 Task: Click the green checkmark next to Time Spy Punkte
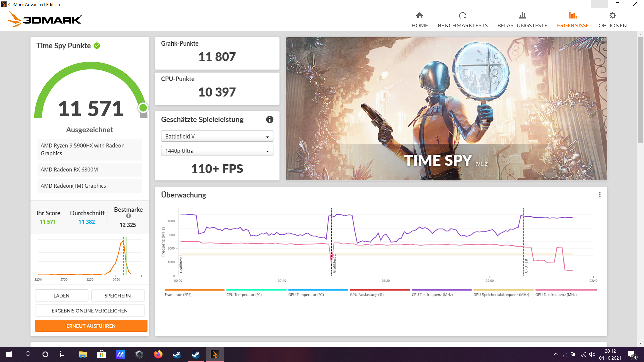[97, 46]
